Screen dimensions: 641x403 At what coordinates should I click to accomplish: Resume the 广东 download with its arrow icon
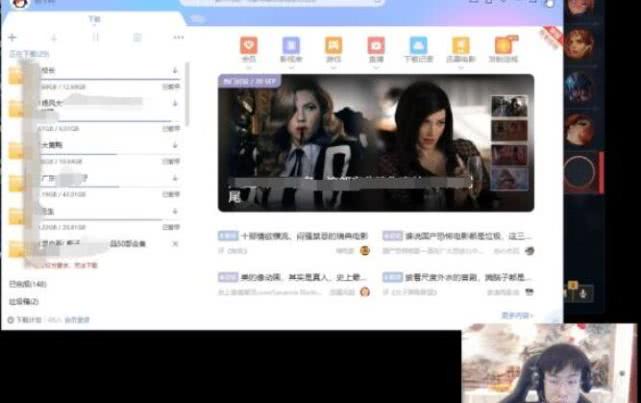(x=175, y=179)
